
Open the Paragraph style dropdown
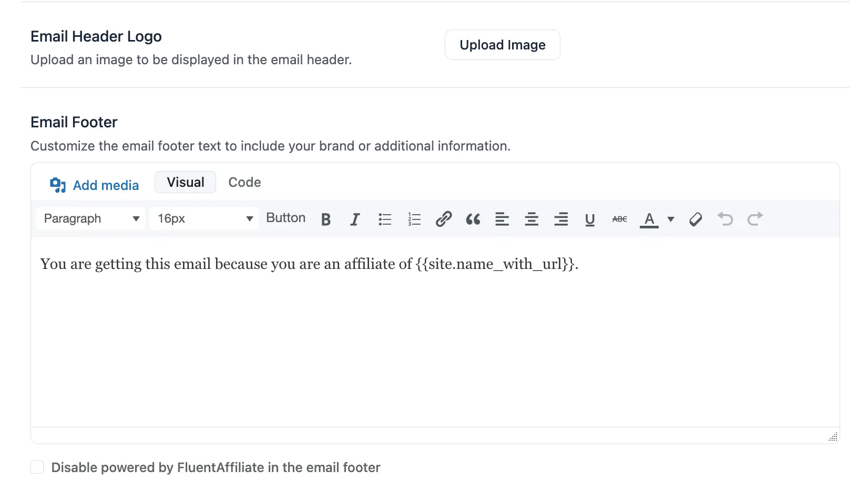tap(90, 218)
